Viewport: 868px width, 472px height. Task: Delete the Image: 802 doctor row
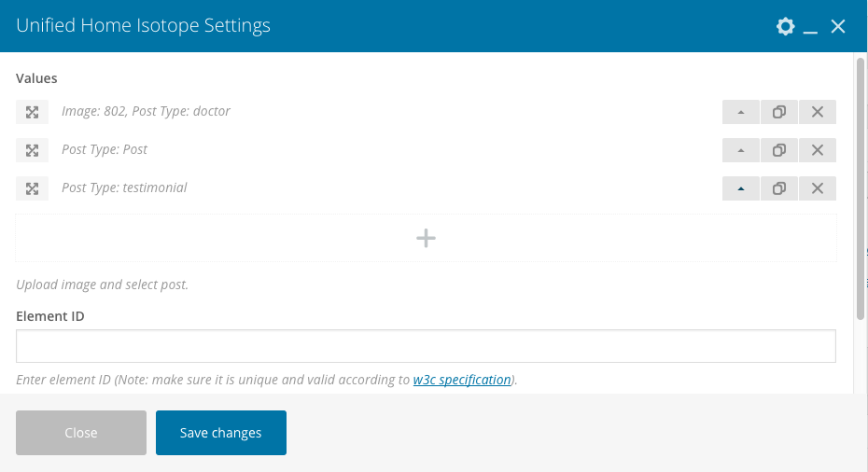tap(817, 112)
